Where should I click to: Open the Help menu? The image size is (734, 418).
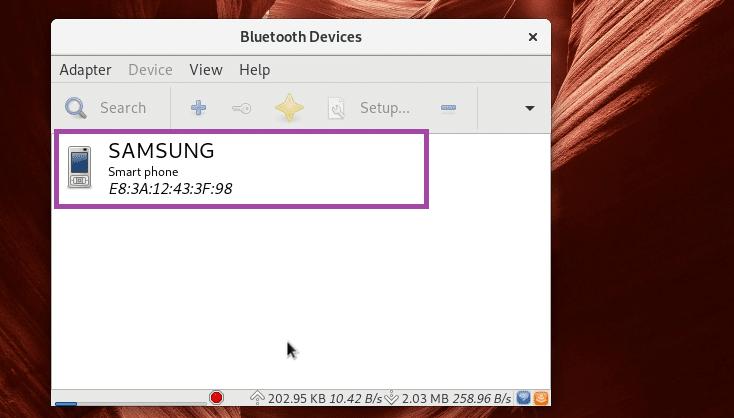(255, 70)
